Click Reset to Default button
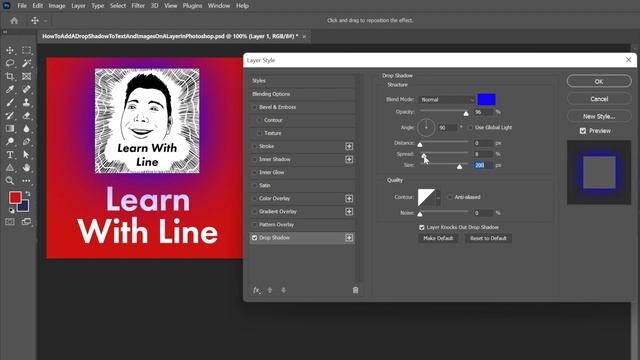Screen dimensions: 640x360 488,238
